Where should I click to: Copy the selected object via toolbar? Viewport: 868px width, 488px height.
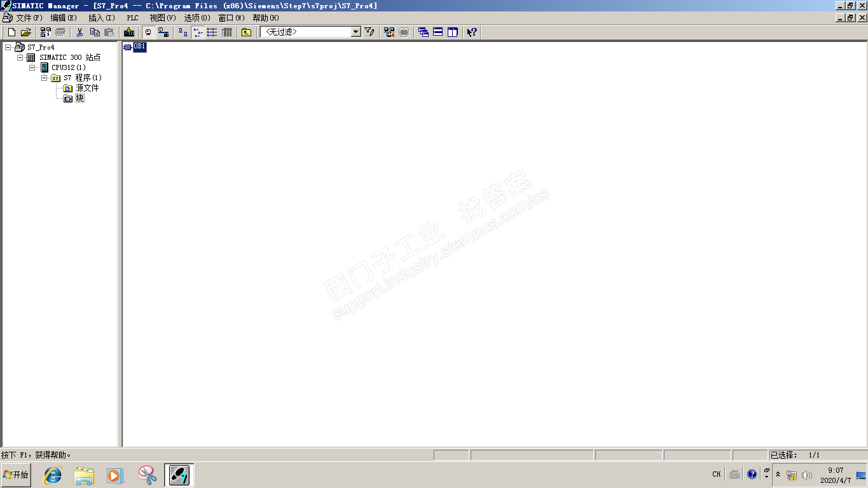click(95, 32)
